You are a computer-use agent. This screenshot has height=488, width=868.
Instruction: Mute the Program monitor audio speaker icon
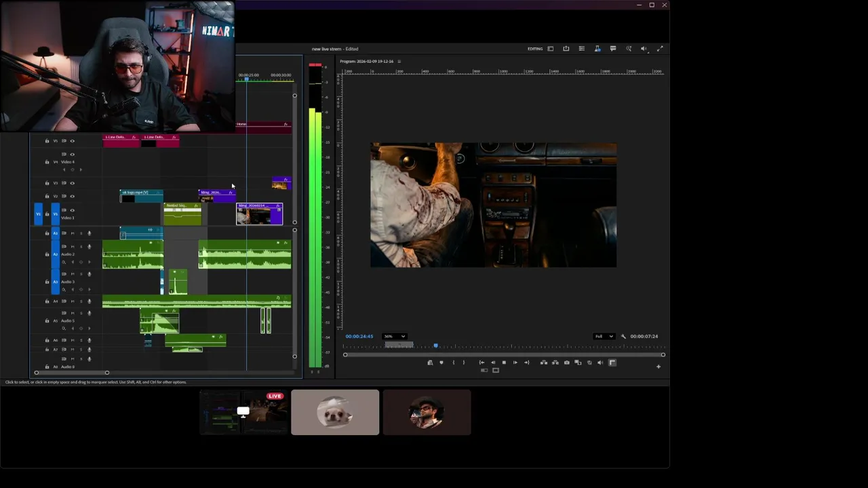(x=600, y=363)
